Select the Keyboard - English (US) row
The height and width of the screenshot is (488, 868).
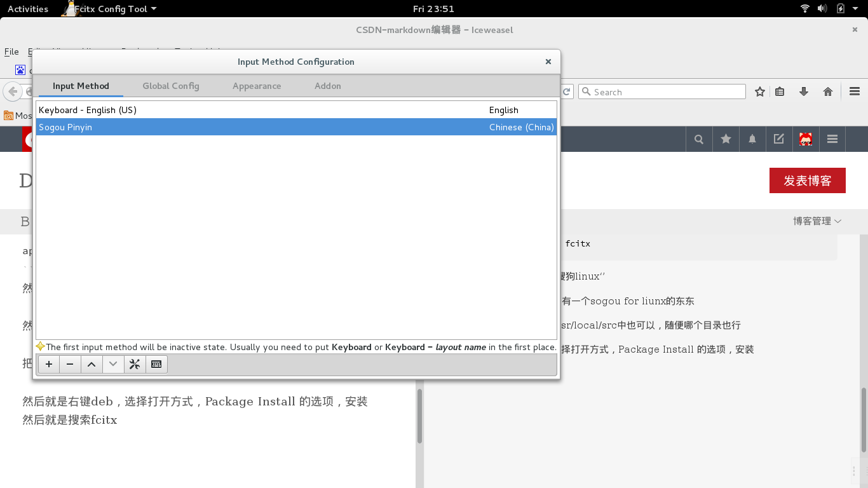tap(296, 110)
